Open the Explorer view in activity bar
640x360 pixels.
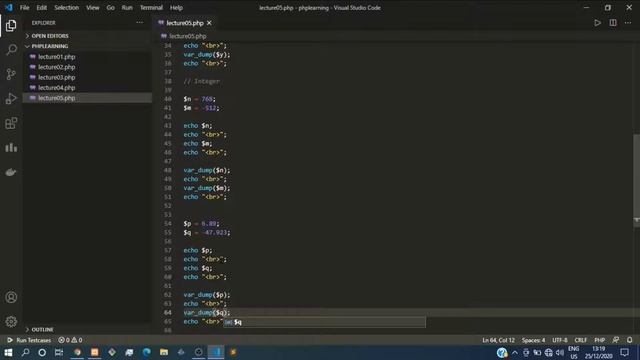11,26
